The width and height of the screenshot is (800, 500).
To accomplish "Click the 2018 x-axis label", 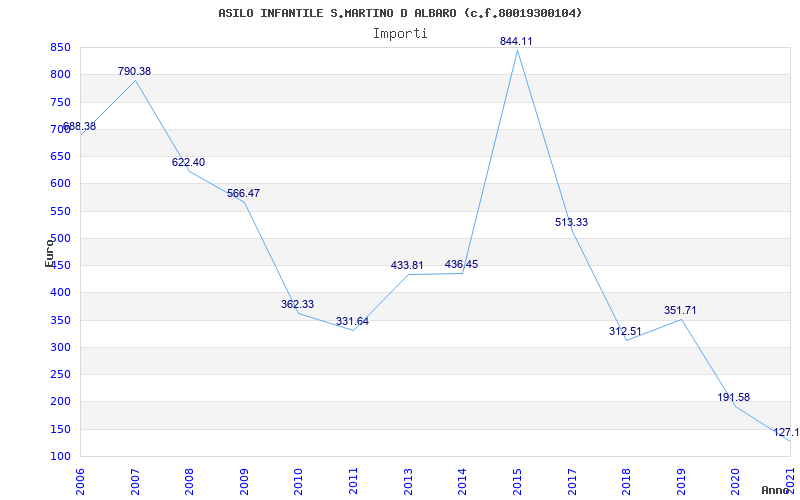I will [x=627, y=481].
